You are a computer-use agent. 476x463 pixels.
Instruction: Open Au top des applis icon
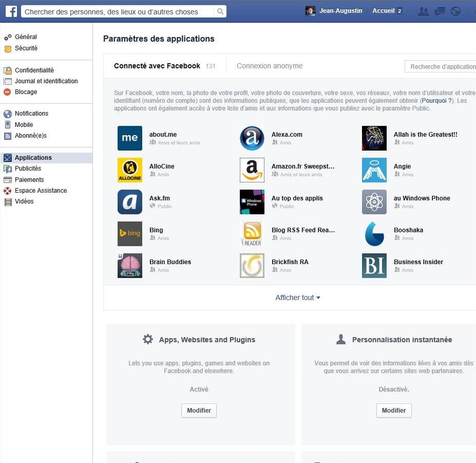tap(252, 202)
